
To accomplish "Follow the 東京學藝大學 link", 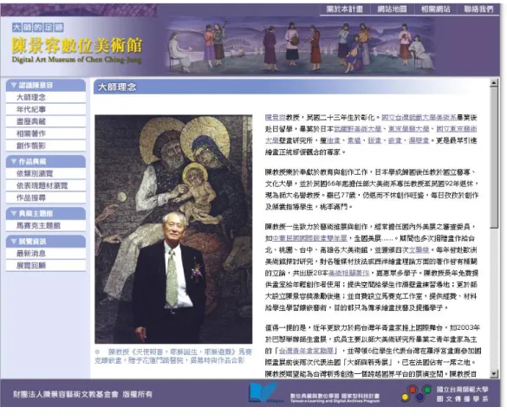I will [x=409, y=129].
